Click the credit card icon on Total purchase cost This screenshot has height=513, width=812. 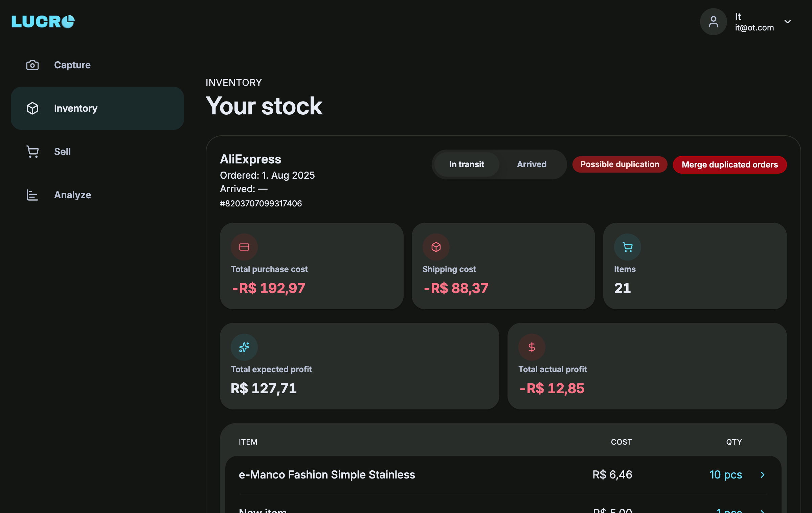(x=244, y=247)
